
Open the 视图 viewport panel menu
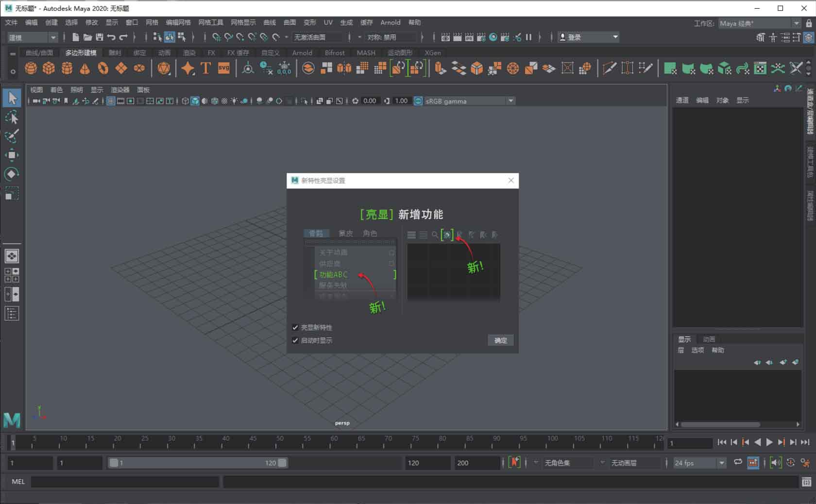pyautogui.click(x=36, y=90)
